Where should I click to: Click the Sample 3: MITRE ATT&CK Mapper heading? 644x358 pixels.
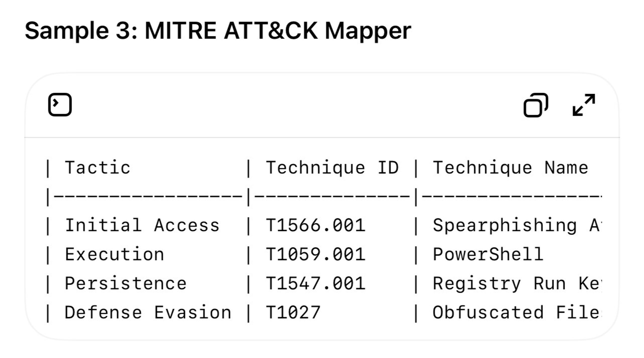coord(218,31)
